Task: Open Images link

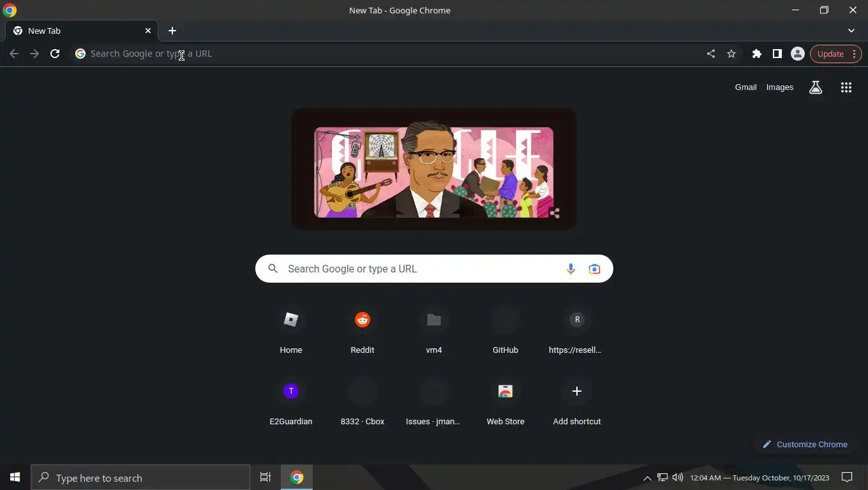Action: [x=780, y=87]
